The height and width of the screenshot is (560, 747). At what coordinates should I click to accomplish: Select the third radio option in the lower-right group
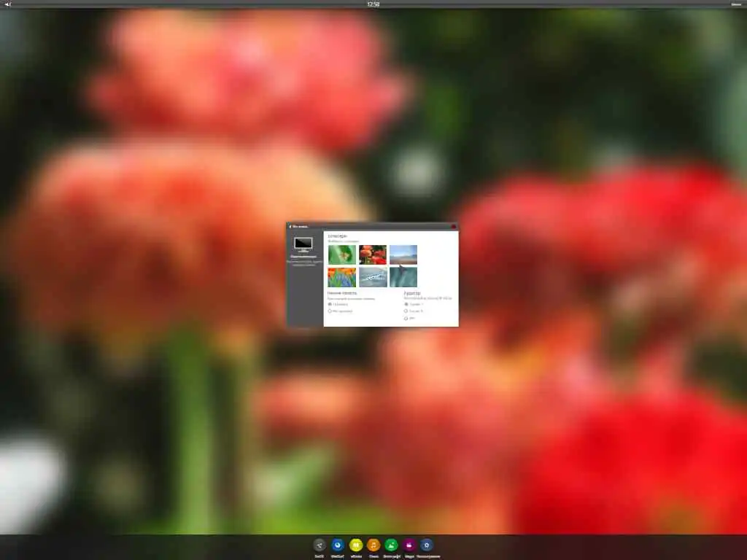click(406, 318)
